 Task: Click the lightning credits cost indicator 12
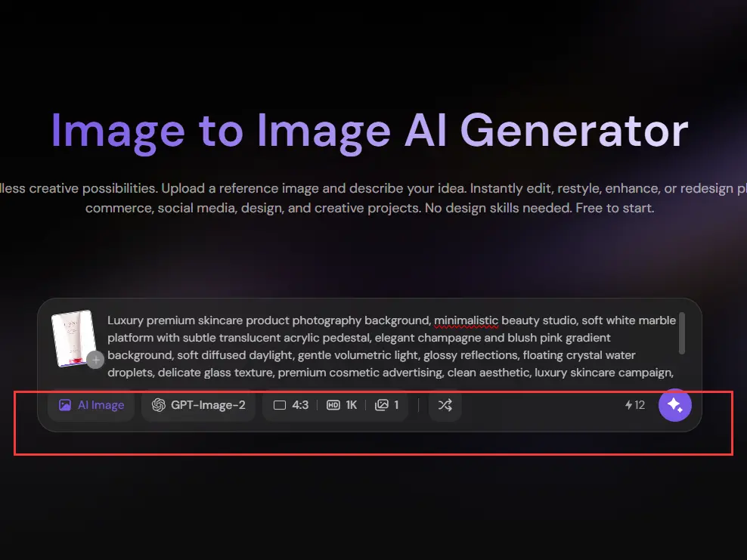tap(634, 405)
